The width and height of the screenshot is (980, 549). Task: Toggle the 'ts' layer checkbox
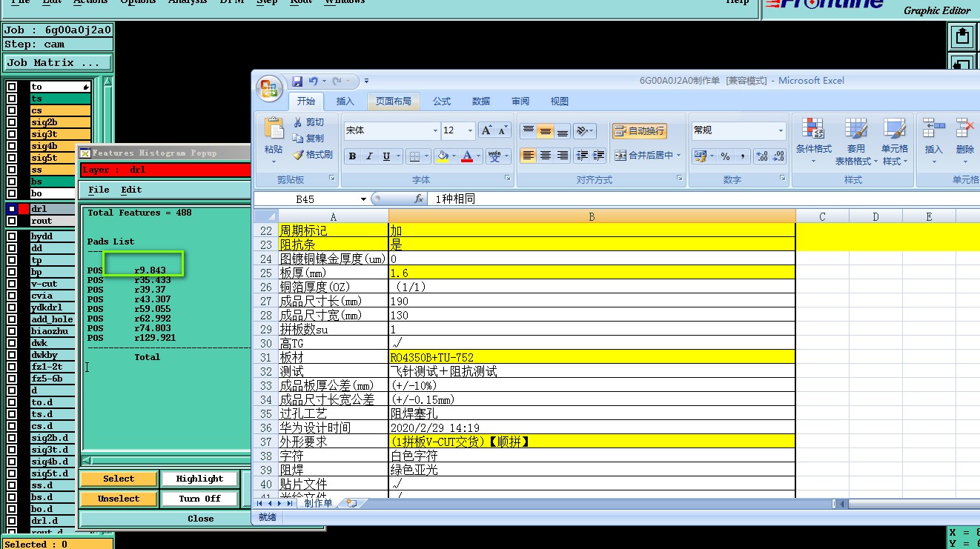pos(12,99)
